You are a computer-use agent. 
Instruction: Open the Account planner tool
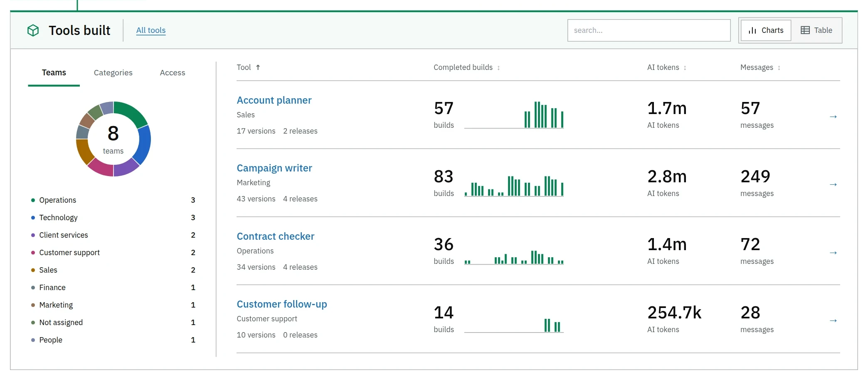[x=274, y=100]
